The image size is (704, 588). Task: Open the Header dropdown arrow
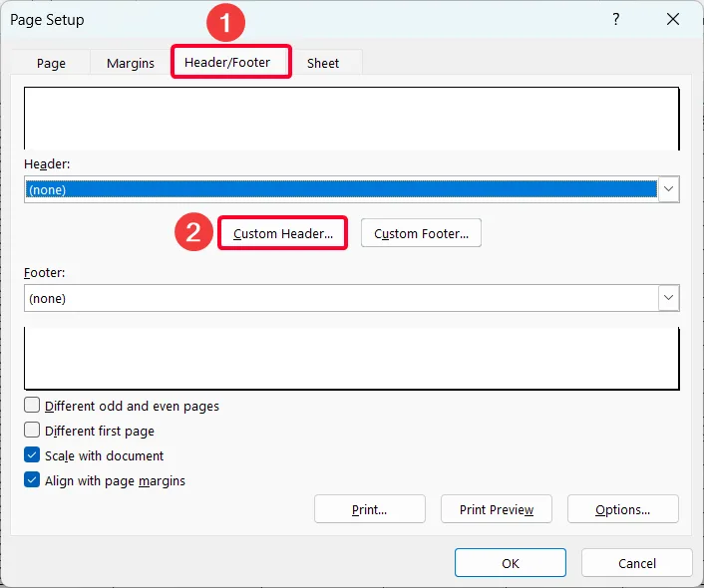(668, 189)
